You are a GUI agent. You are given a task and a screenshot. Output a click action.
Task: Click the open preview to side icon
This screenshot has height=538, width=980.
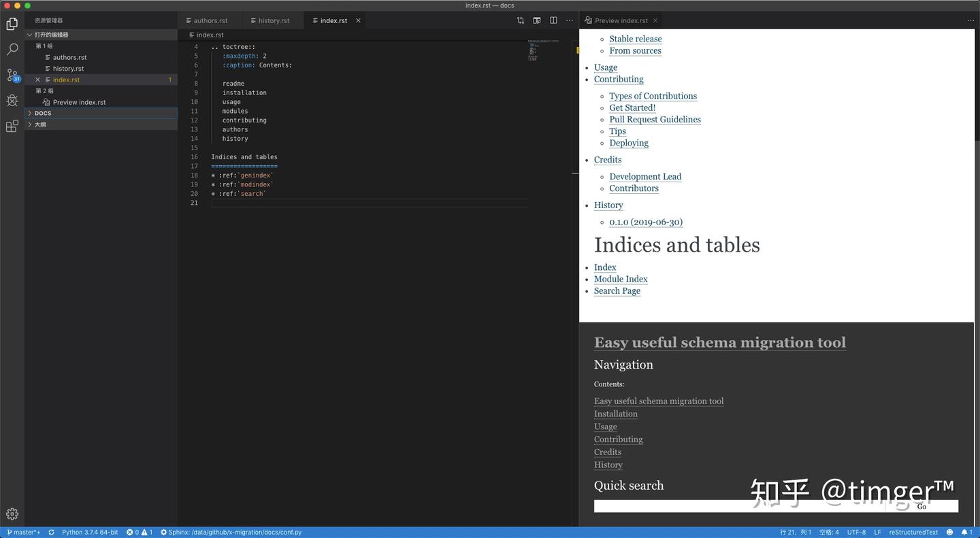[x=537, y=20]
